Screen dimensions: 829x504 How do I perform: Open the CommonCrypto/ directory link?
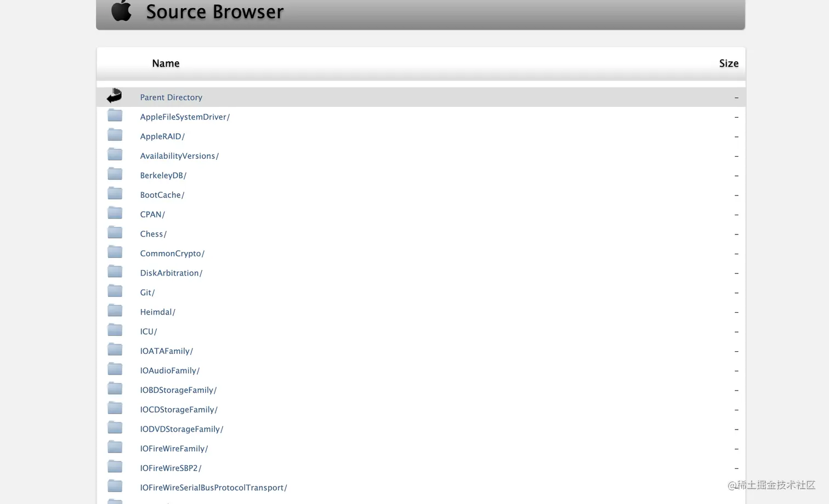click(x=172, y=254)
